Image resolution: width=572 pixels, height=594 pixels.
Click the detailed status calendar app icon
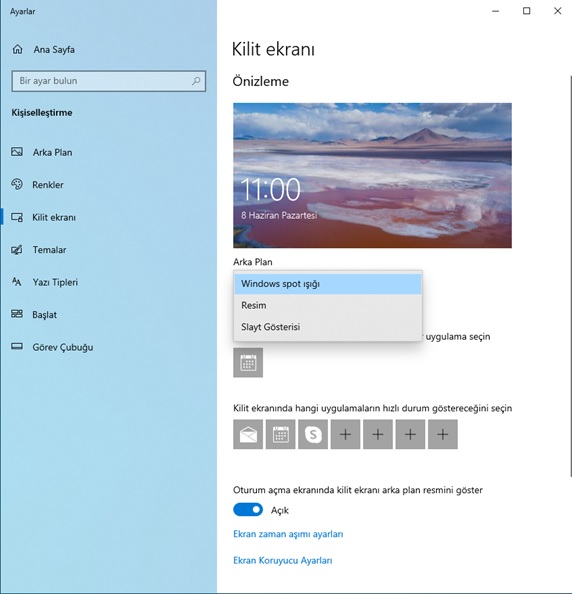pyautogui.click(x=248, y=363)
